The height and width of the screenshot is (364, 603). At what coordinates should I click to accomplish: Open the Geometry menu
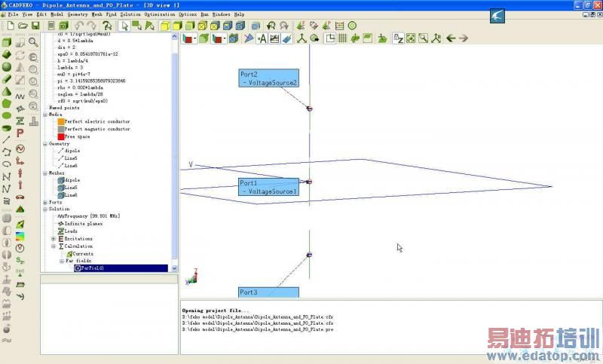pos(78,14)
